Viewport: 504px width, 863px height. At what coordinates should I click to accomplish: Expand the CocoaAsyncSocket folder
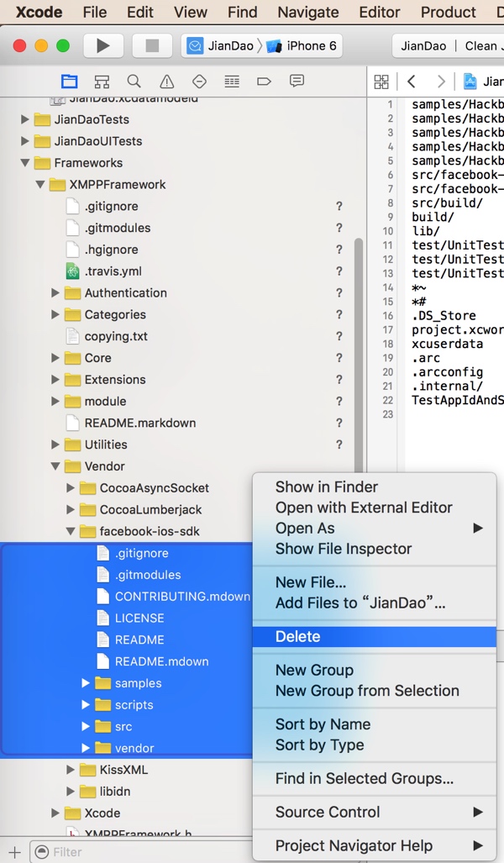pyautogui.click(x=71, y=487)
